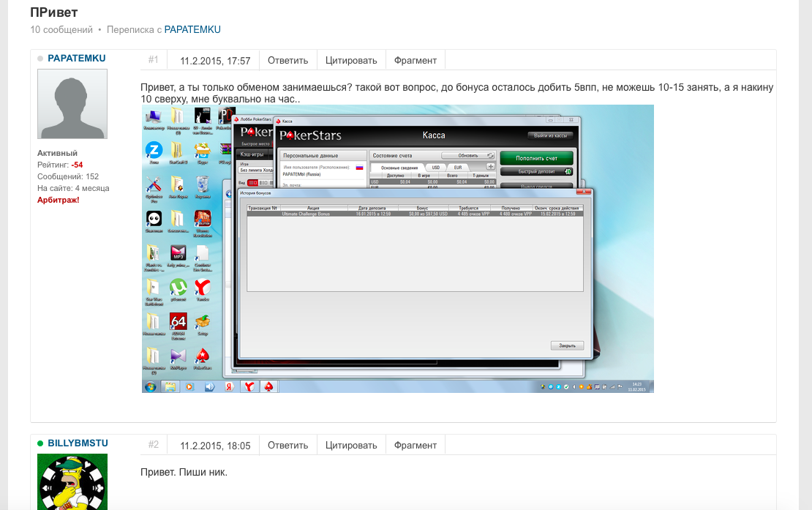The width and height of the screenshot is (812, 510).
Task: Click Фрагмент button in post #2
Action: pos(416,446)
